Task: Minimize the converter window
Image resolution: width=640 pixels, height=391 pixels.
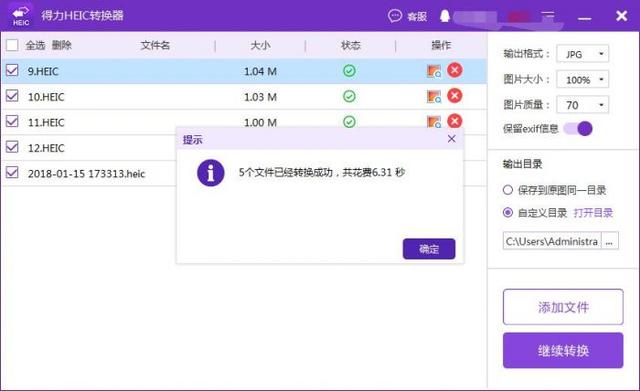Action: 584,18
